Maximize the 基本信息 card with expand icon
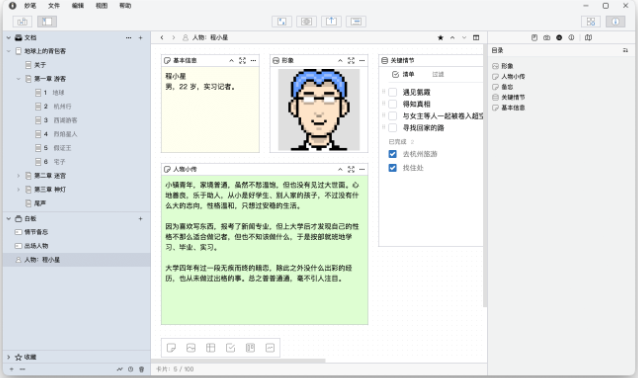The height and width of the screenshot is (378, 638). [x=243, y=61]
